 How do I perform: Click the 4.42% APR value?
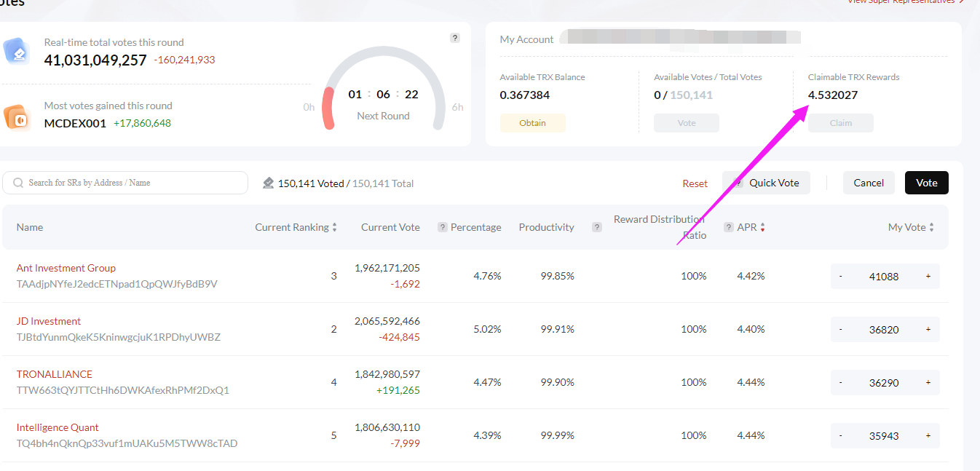[751, 276]
